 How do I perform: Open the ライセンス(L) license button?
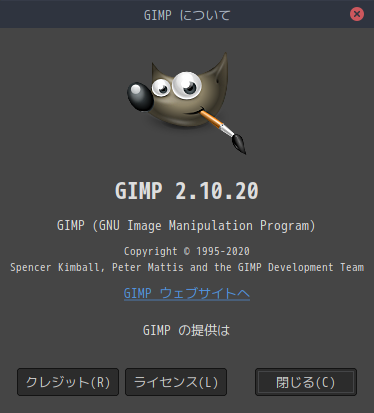click(176, 382)
